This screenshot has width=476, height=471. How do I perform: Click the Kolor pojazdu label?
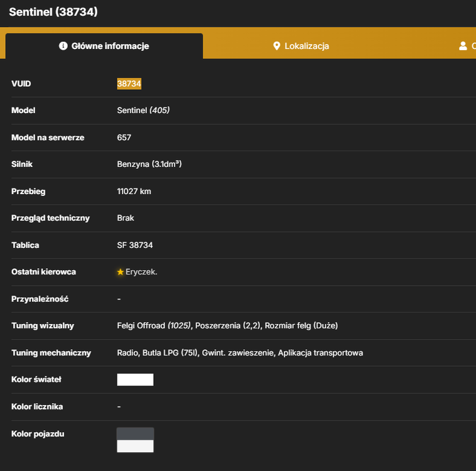click(38, 434)
